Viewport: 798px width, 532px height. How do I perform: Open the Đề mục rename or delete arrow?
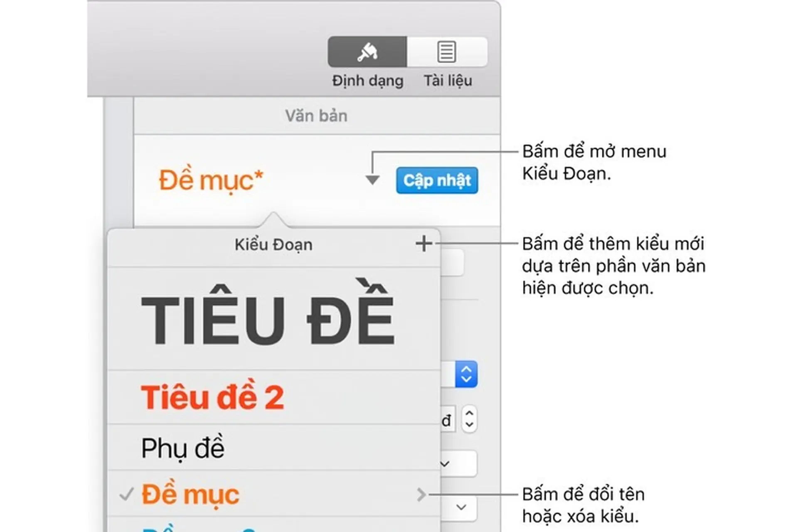click(x=421, y=494)
